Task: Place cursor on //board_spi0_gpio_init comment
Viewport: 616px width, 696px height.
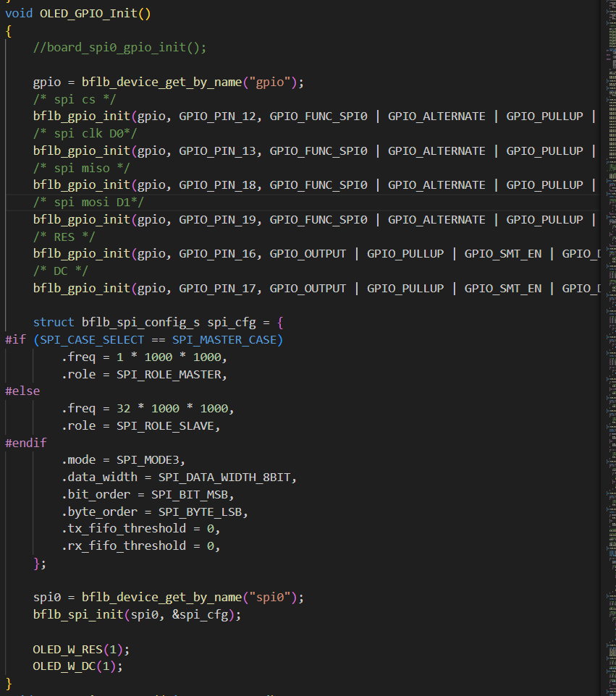Action: (x=120, y=48)
